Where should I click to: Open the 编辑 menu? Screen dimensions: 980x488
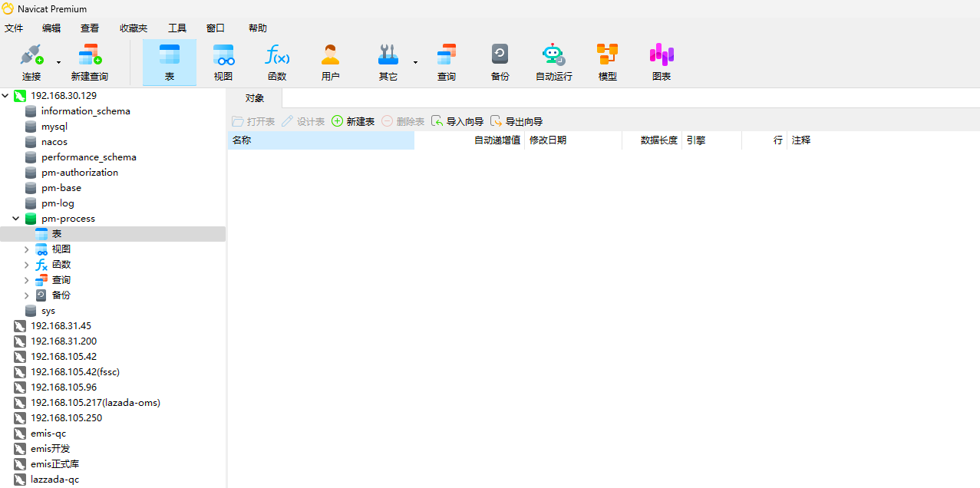(x=51, y=28)
